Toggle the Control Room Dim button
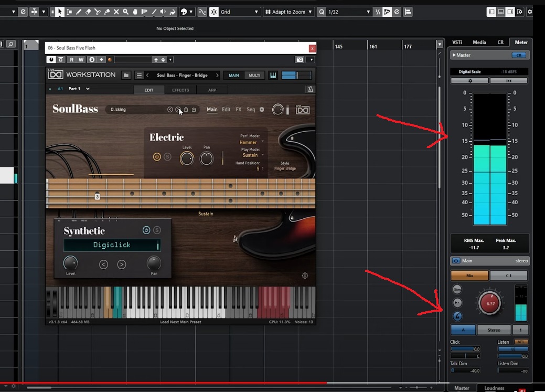The image size is (545, 392). 457,289
